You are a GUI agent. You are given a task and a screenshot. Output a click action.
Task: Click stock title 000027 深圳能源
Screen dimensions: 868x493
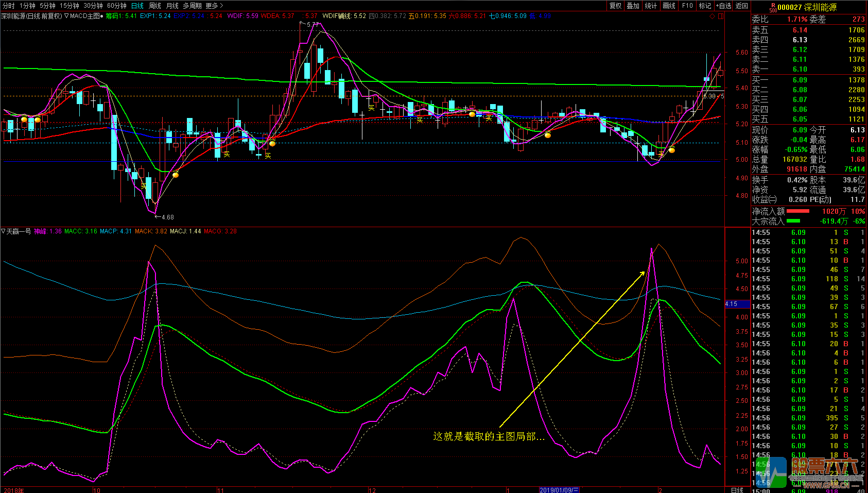point(807,7)
